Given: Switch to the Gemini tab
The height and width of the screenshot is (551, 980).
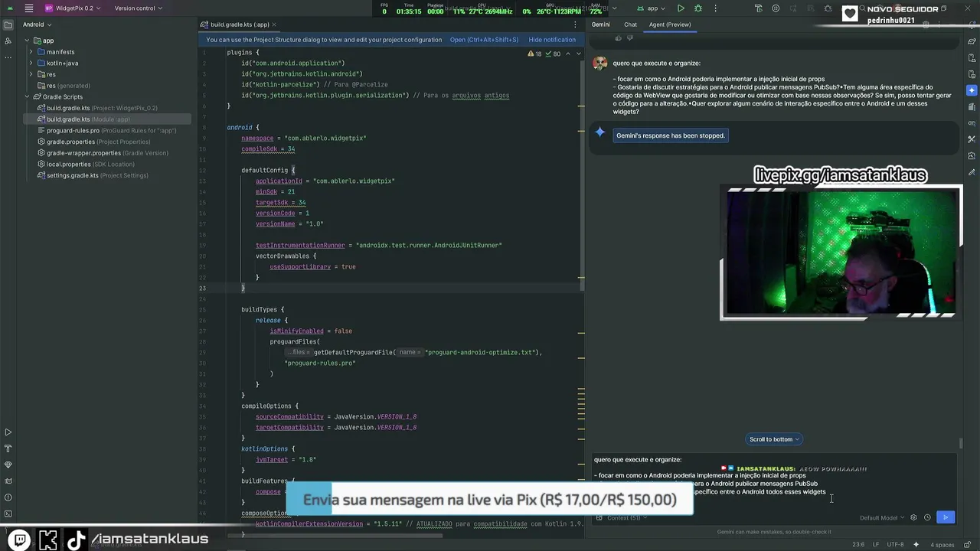Looking at the screenshot, I should pos(600,24).
